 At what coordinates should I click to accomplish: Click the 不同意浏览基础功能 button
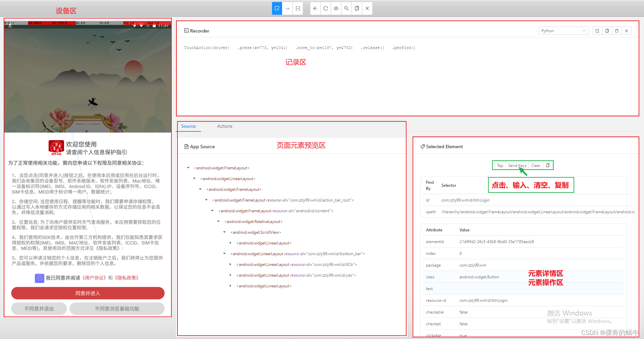click(x=117, y=308)
